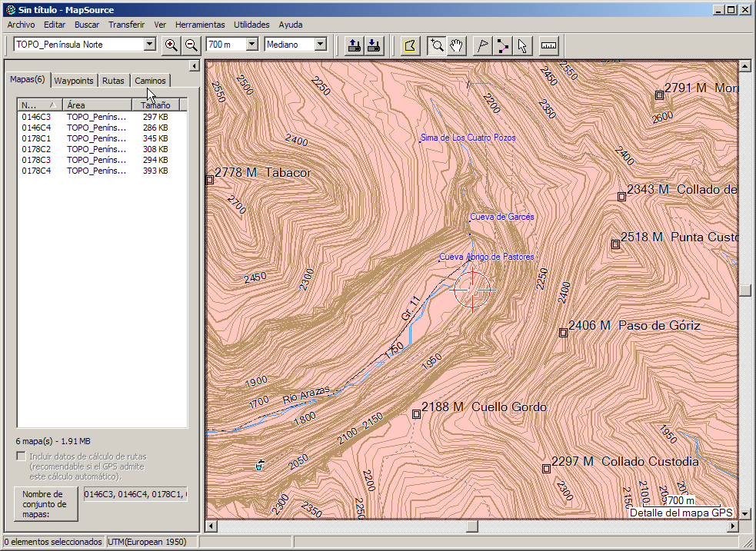Screen dimensions: 756x551
Task: Click the 2791 M summit marker
Action: coord(660,95)
